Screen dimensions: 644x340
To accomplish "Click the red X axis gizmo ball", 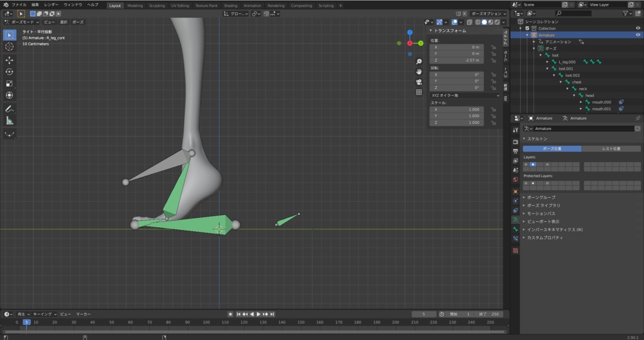I will (x=409, y=43).
